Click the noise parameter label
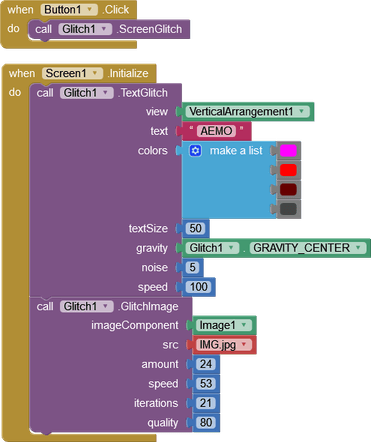This screenshot has width=371, height=442. click(155, 267)
